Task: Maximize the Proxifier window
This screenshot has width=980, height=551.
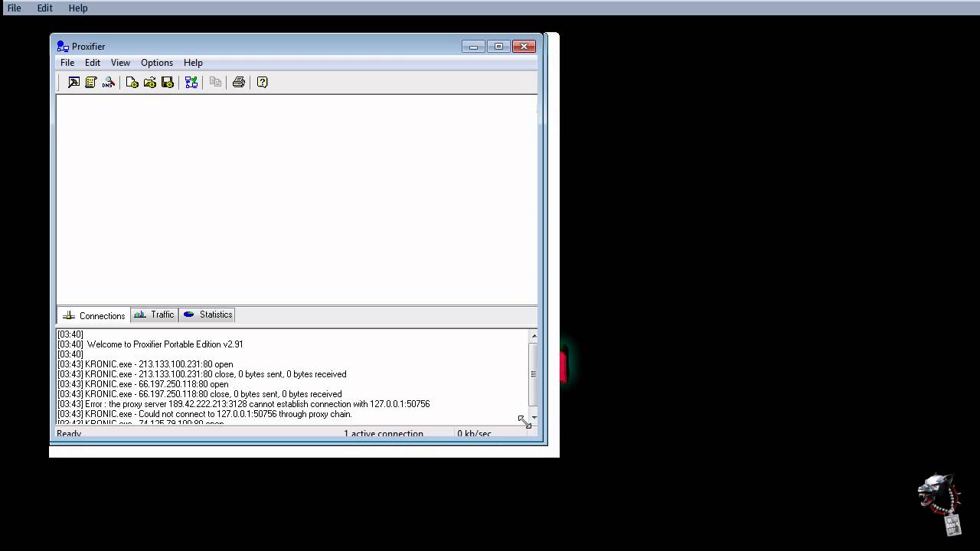Action: click(x=498, y=47)
